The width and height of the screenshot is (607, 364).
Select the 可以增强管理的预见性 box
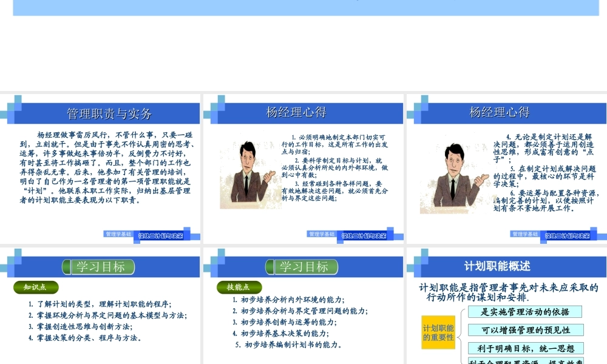click(526, 330)
